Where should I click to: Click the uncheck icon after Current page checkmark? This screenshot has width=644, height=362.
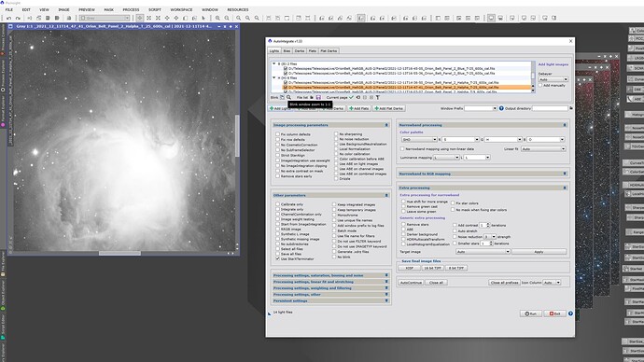[x=358, y=97]
